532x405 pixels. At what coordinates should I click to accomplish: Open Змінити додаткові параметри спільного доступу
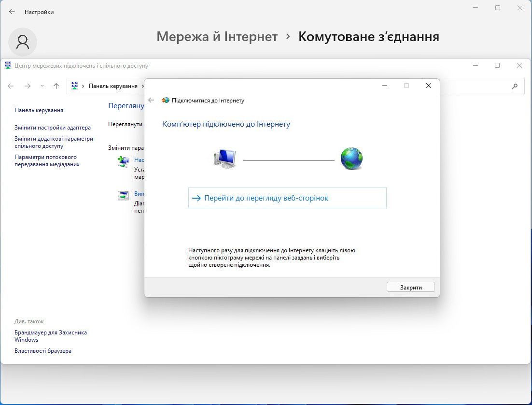pyautogui.click(x=54, y=143)
